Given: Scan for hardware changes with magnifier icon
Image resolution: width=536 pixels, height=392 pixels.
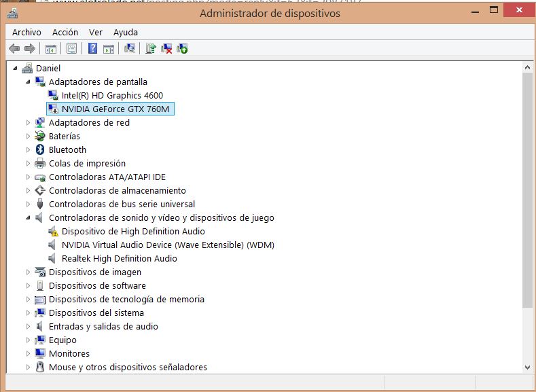Looking at the screenshot, I should point(130,48).
